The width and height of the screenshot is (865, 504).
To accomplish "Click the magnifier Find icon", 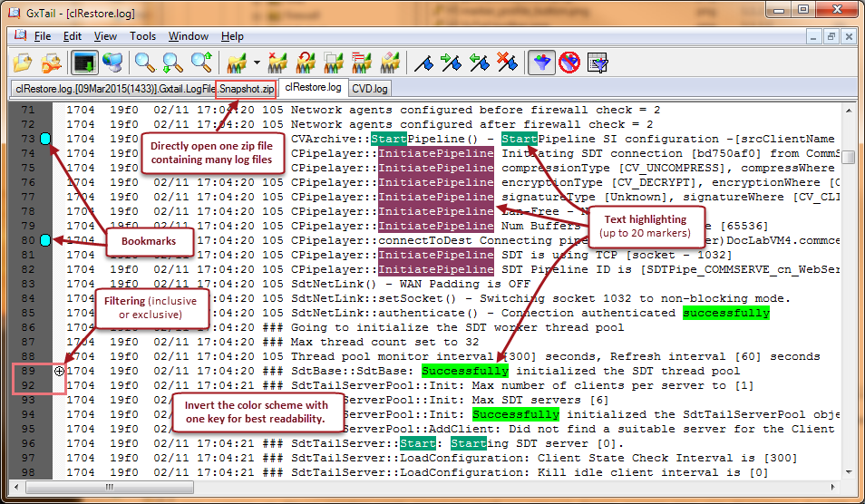I will [x=144, y=63].
